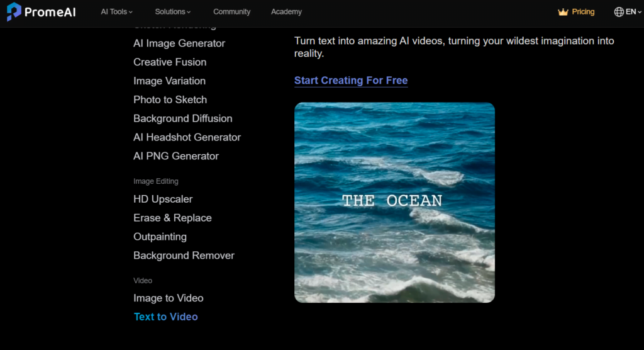Click the Video section heading
Image resolution: width=644 pixels, height=350 pixels.
pyautogui.click(x=143, y=281)
